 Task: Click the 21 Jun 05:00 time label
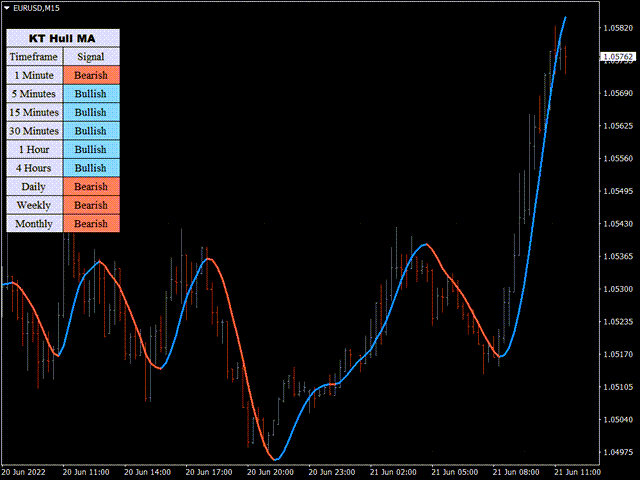coord(454,472)
